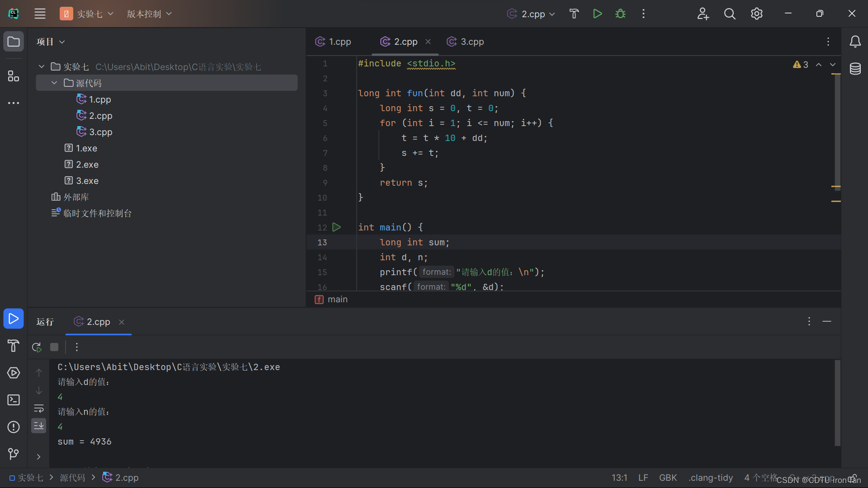The height and width of the screenshot is (488, 868).
Task: Toggle the Project tool window folder icon
Action: pos(14,42)
